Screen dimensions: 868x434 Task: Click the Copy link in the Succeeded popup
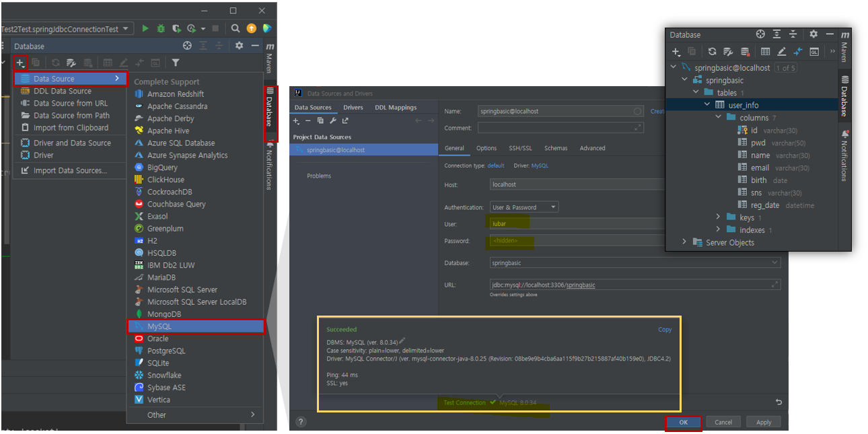pyautogui.click(x=665, y=330)
